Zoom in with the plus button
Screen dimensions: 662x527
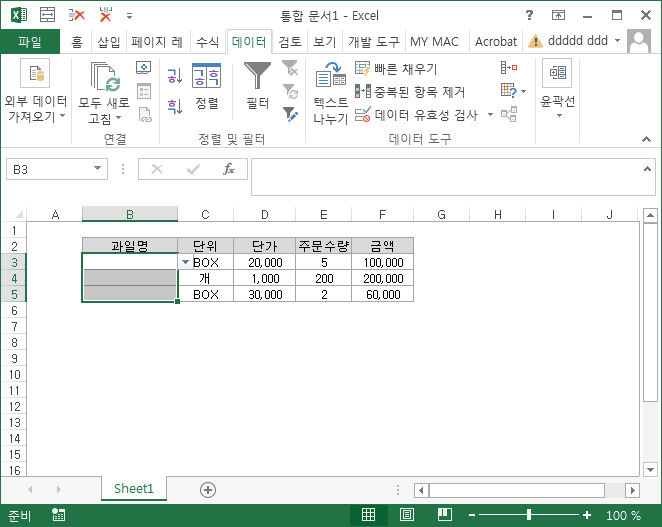[x=587, y=515]
